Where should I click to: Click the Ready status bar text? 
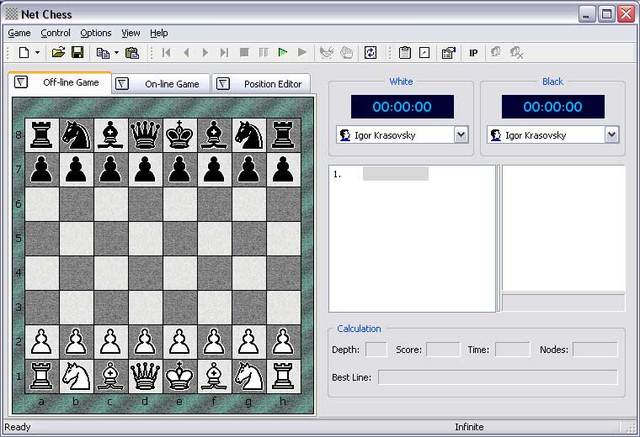(x=18, y=427)
